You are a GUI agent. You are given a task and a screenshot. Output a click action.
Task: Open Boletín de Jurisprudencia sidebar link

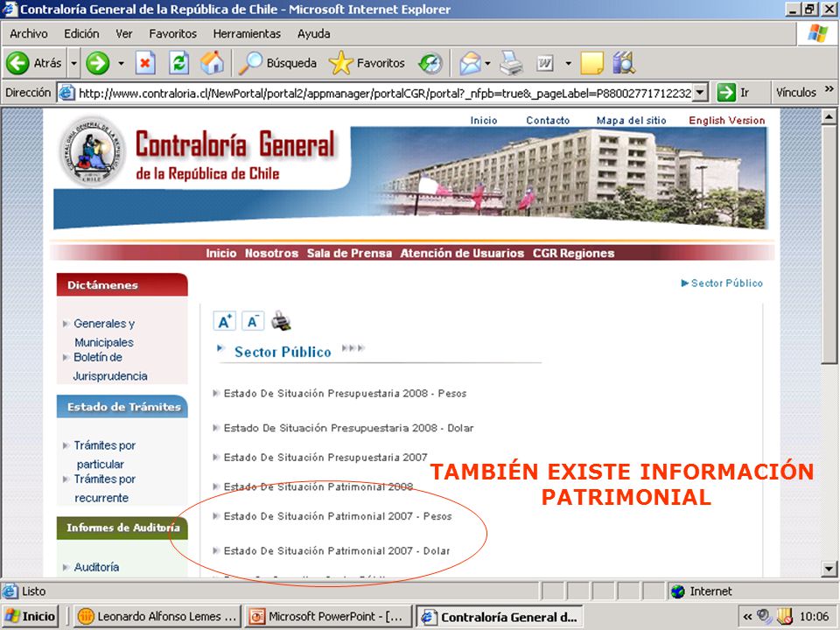[x=110, y=367]
